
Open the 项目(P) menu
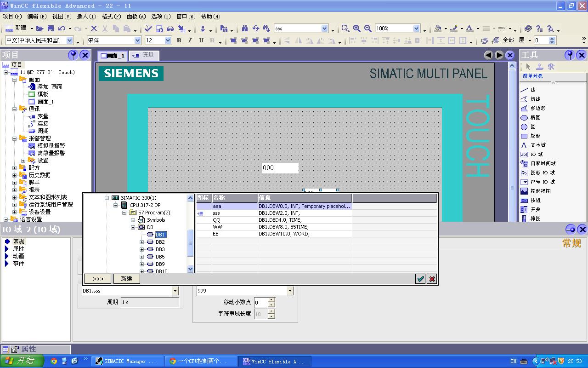pos(12,17)
